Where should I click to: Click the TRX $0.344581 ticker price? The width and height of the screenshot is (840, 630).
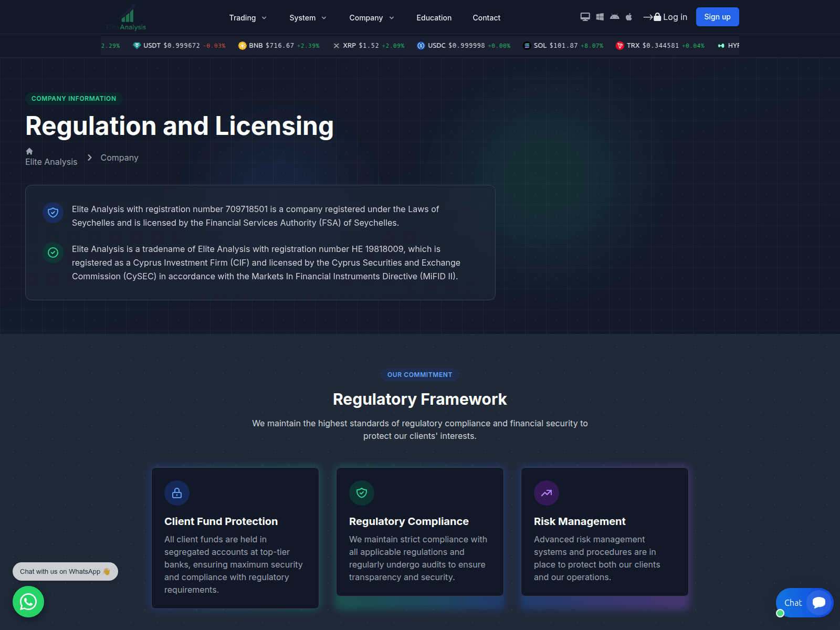tap(660, 46)
